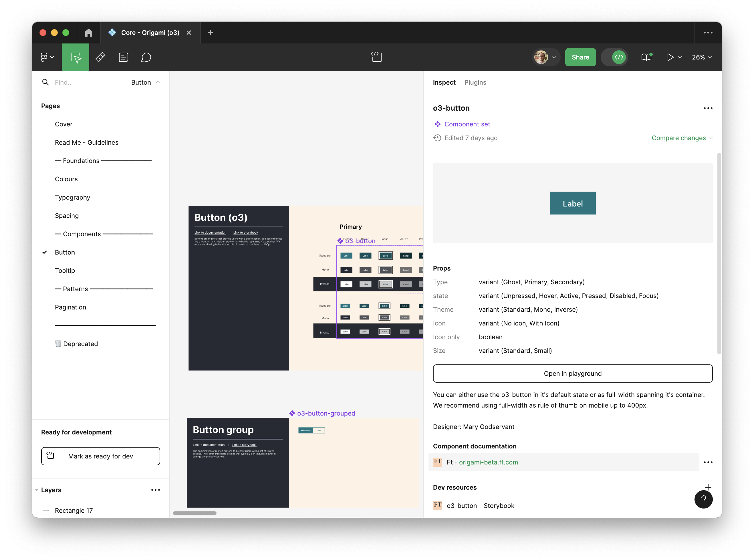
Task: Expand the Present options chevron
Action: [680, 57]
